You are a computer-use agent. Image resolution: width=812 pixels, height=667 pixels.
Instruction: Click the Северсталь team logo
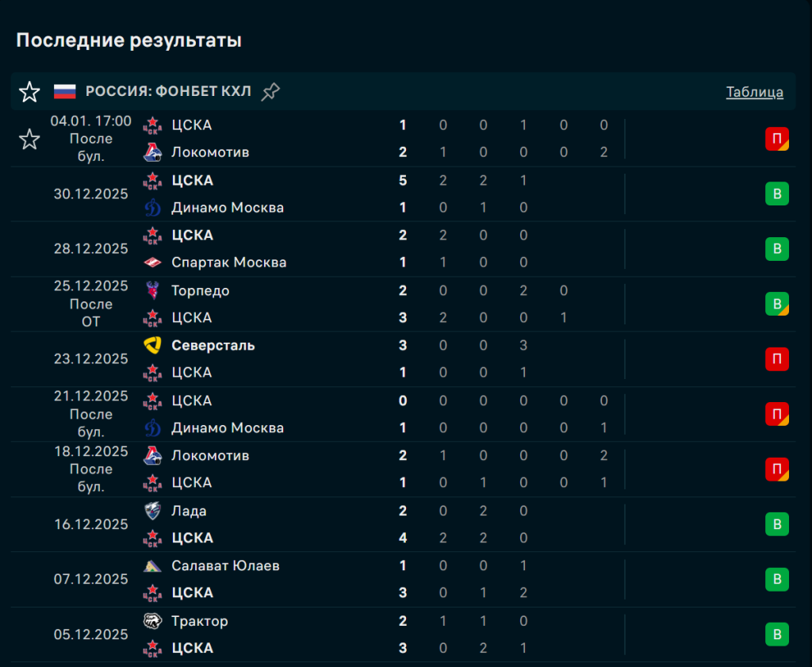pos(152,346)
